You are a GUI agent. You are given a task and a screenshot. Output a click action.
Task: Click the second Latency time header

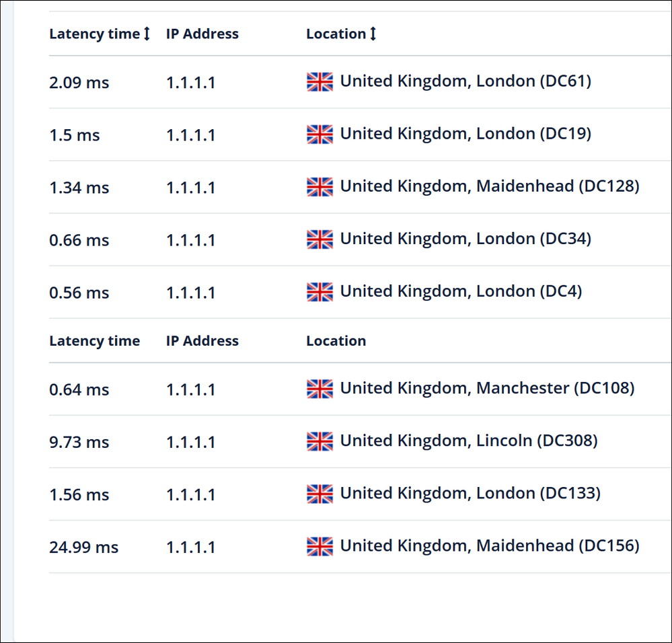click(x=94, y=341)
